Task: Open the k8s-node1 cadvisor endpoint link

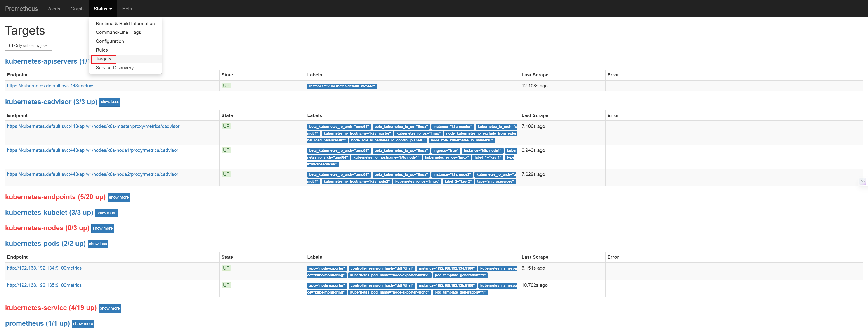Action: pyautogui.click(x=92, y=150)
